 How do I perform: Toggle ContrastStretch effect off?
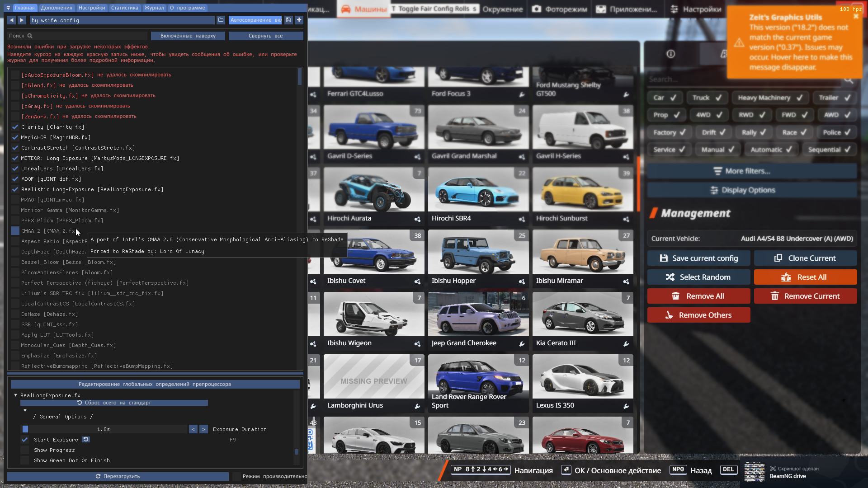[15, 148]
